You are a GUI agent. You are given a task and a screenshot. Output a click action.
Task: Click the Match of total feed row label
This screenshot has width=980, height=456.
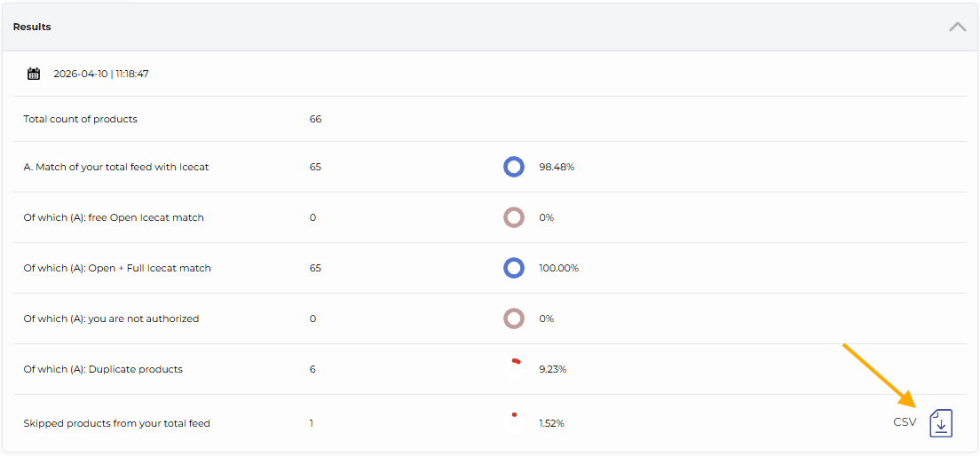[116, 167]
